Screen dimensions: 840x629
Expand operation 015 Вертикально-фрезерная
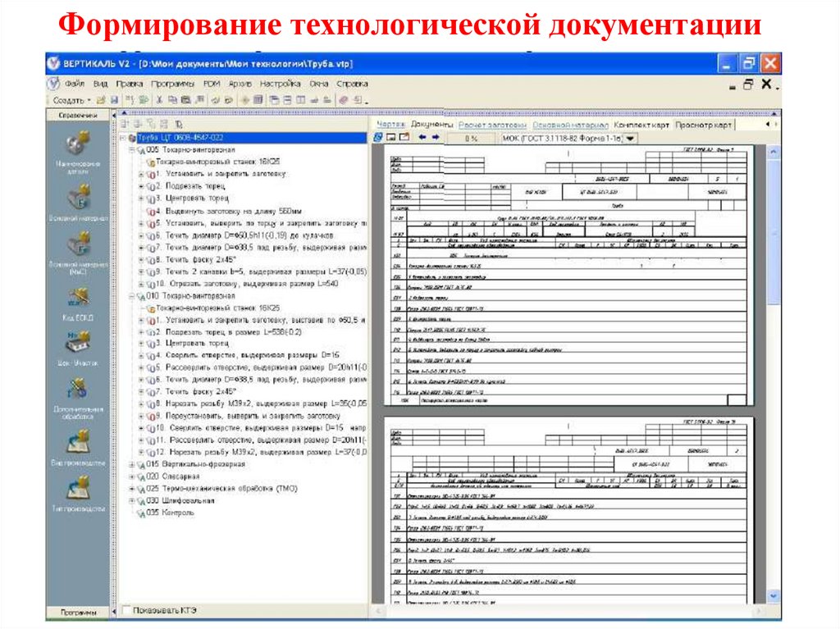132,464
